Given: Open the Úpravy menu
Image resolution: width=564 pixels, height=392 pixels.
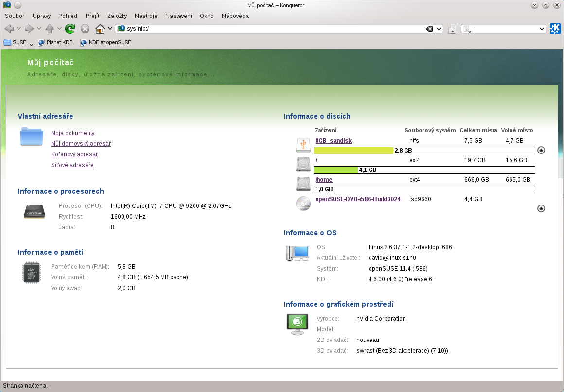Looking at the screenshot, I should 41,16.
